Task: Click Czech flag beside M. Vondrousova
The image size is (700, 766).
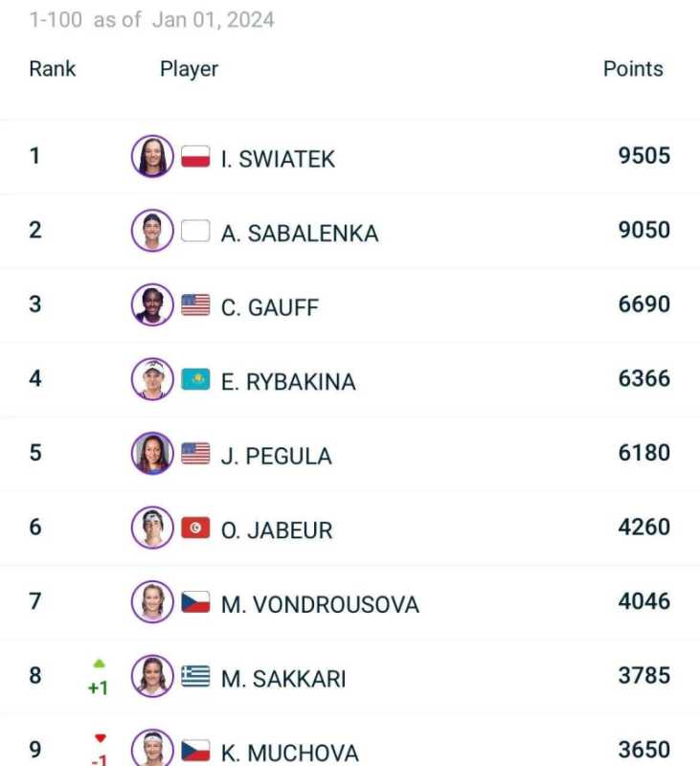Action: [195, 602]
